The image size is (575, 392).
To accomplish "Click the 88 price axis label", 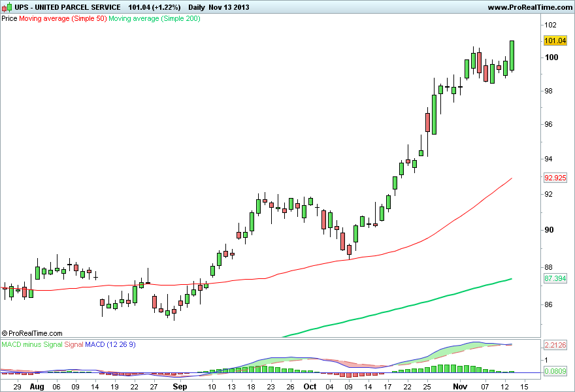I will pyautogui.click(x=548, y=267).
